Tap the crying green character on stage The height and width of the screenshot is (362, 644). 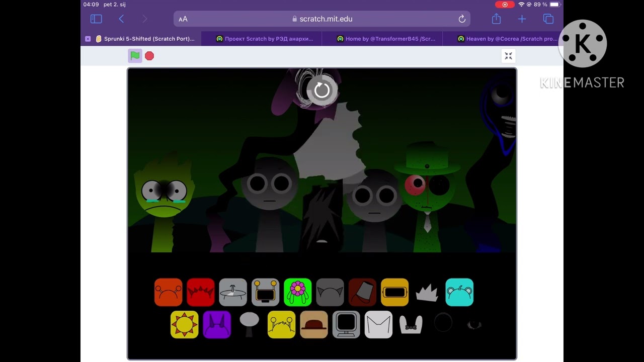(x=164, y=201)
